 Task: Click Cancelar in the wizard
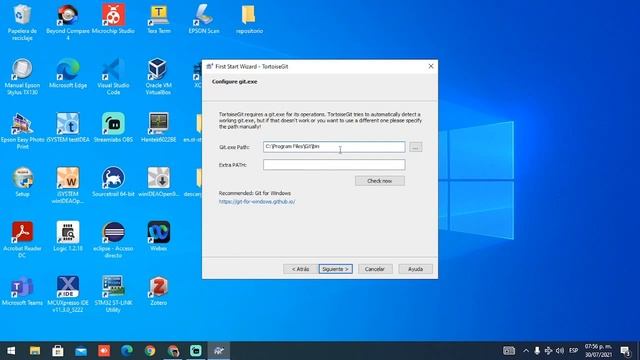click(x=375, y=269)
